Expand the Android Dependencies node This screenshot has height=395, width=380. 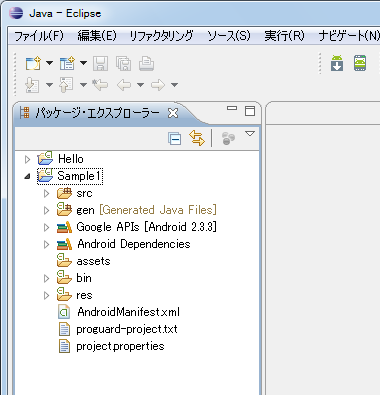pyautogui.click(x=47, y=244)
